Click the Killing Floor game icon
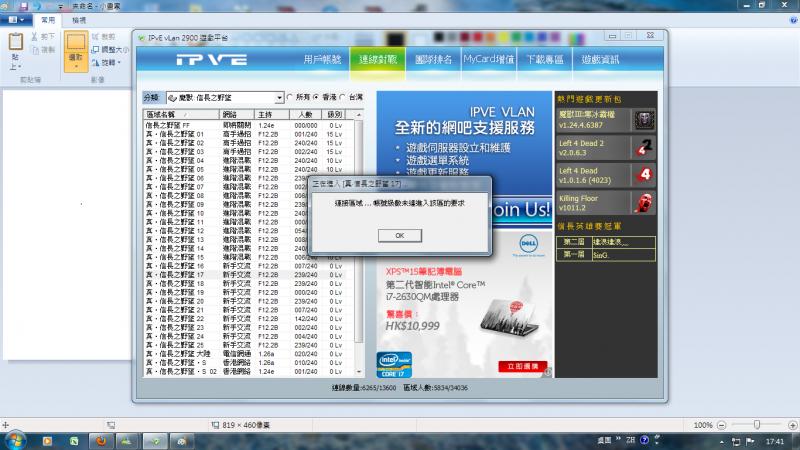The width and height of the screenshot is (800, 450). click(645, 203)
